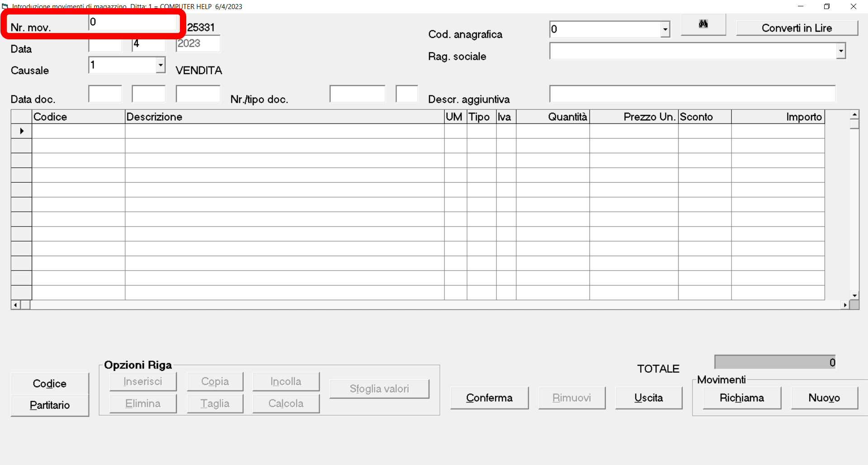Image resolution: width=868 pixels, height=465 pixels.
Task: Click the Conferma button
Action: coord(489,398)
